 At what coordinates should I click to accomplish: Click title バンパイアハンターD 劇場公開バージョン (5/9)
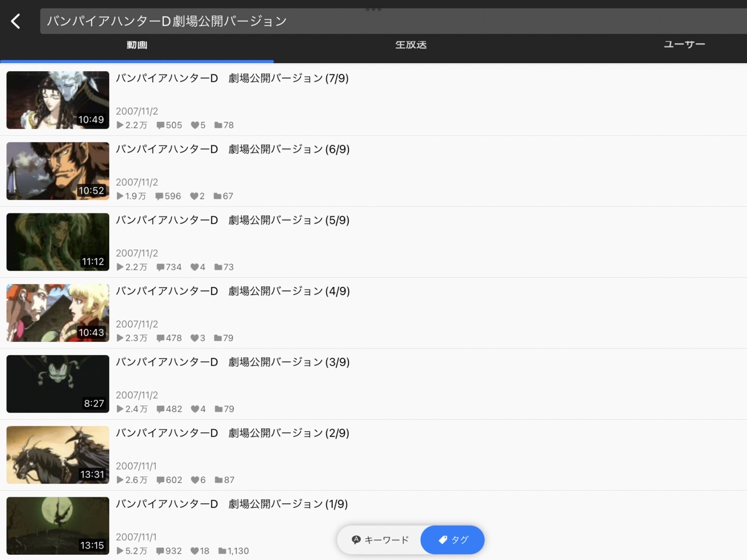pyautogui.click(x=232, y=220)
